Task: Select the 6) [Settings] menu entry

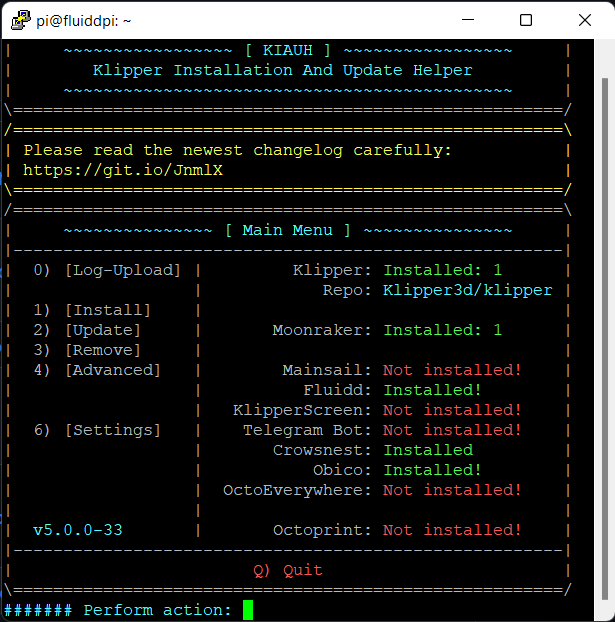Action: coord(97,430)
